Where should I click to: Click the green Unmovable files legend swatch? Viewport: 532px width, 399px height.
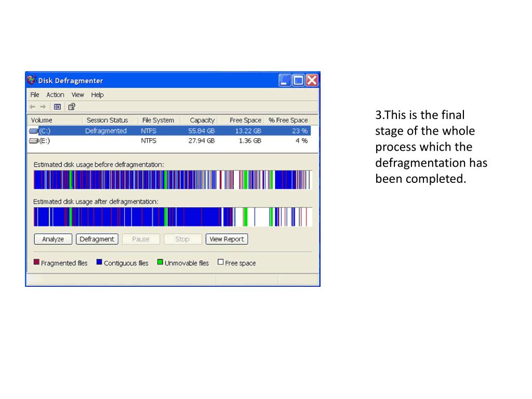pos(160,262)
